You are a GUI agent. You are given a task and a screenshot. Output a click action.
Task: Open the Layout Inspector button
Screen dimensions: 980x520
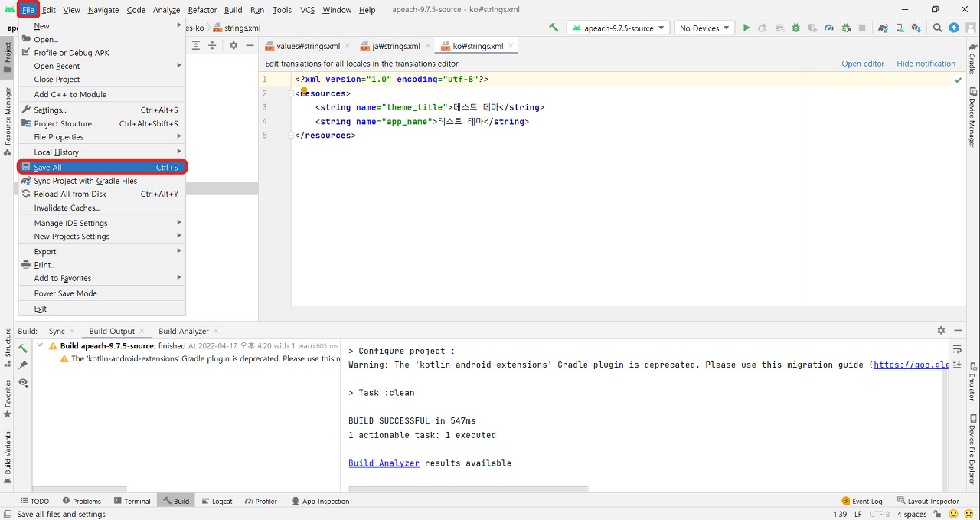click(928, 501)
